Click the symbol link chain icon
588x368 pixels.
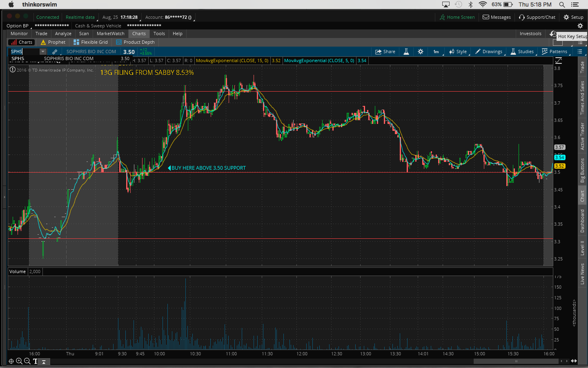click(54, 52)
